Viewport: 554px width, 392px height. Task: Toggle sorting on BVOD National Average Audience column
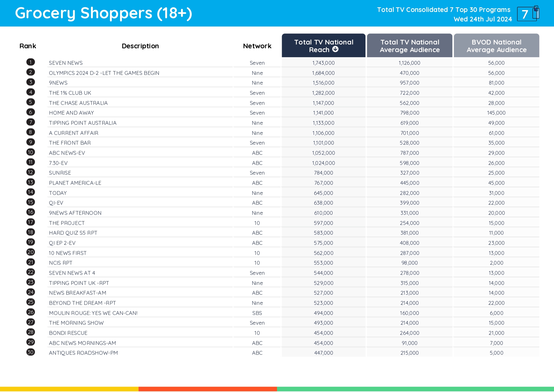coord(496,45)
